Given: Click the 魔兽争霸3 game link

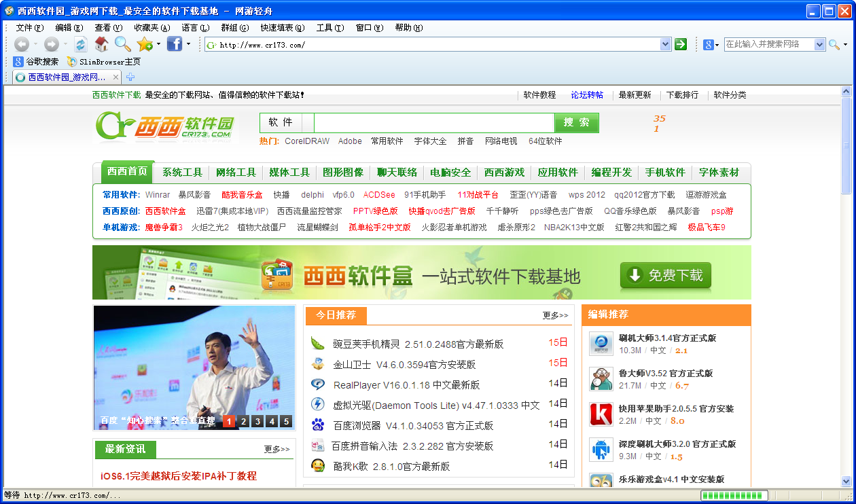Looking at the screenshot, I should point(164,227).
